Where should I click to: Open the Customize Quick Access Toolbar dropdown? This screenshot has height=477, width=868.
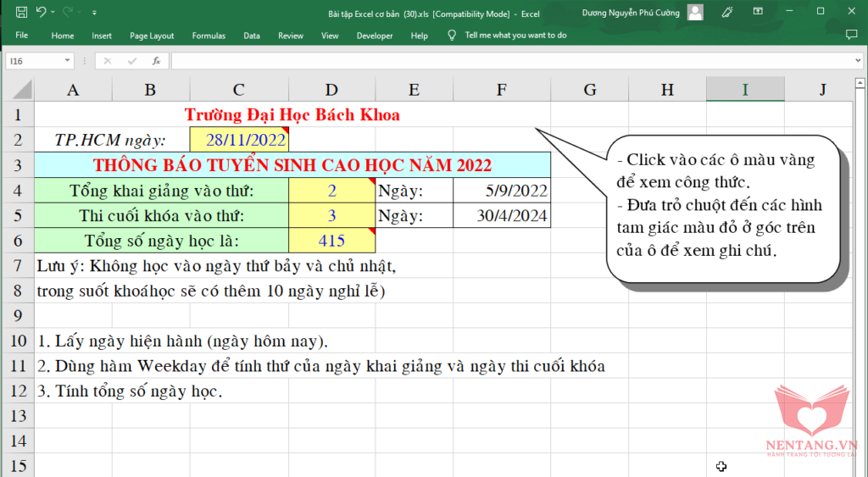pyautogui.click(x=94, y=13)
